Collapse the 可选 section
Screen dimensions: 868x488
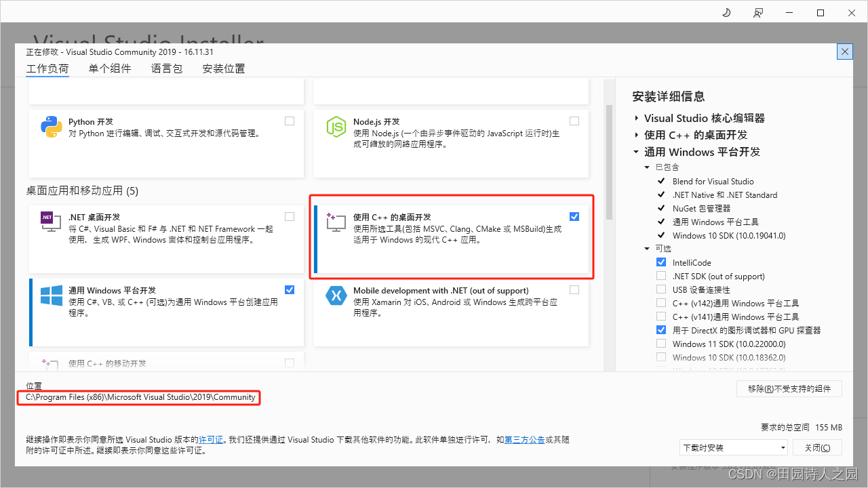[647, 249]
